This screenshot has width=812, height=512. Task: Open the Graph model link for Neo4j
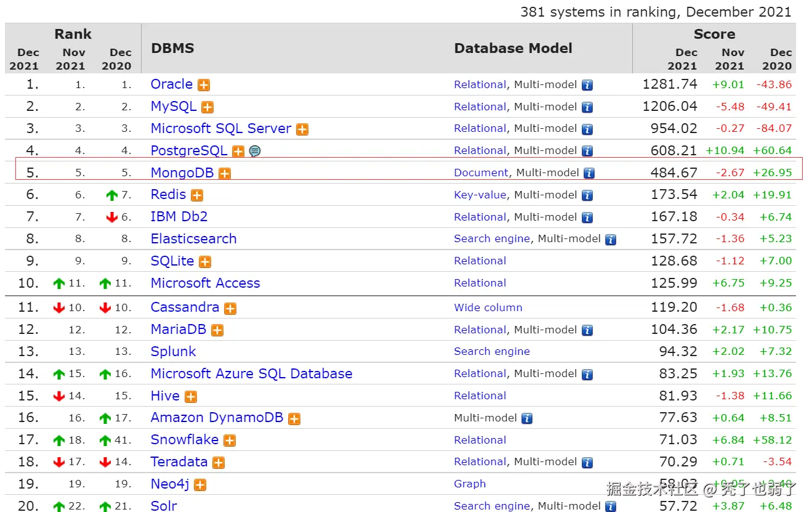point(470,484)
